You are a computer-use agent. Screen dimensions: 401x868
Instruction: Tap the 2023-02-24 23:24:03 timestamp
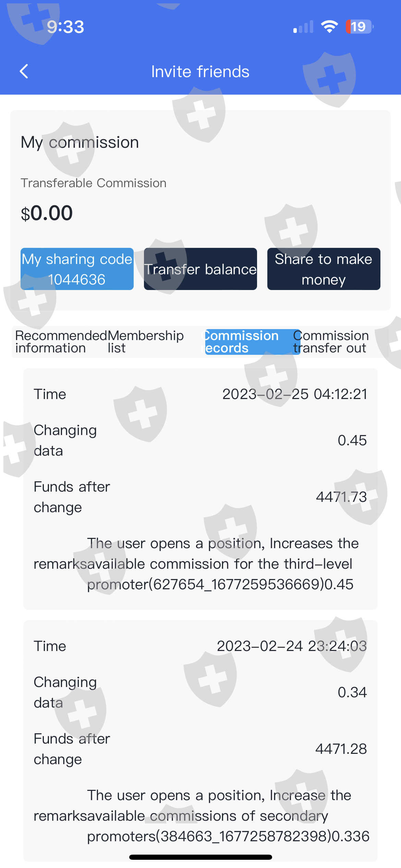292,646
